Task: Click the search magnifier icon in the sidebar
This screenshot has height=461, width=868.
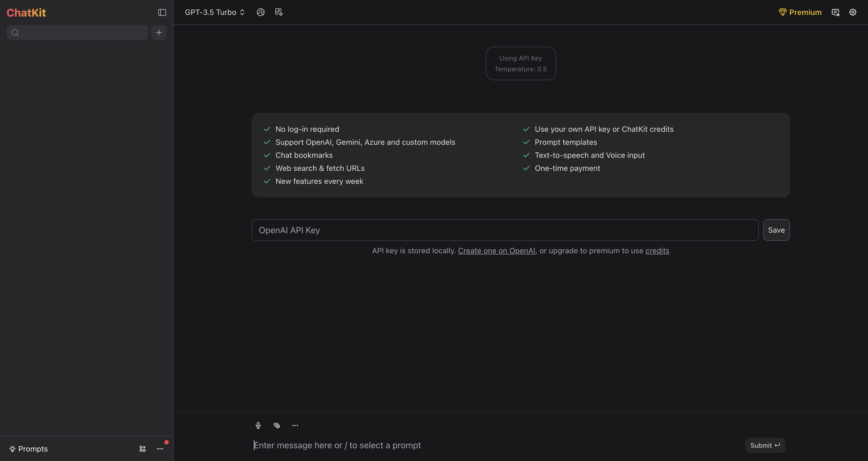Action: [15, 33]
